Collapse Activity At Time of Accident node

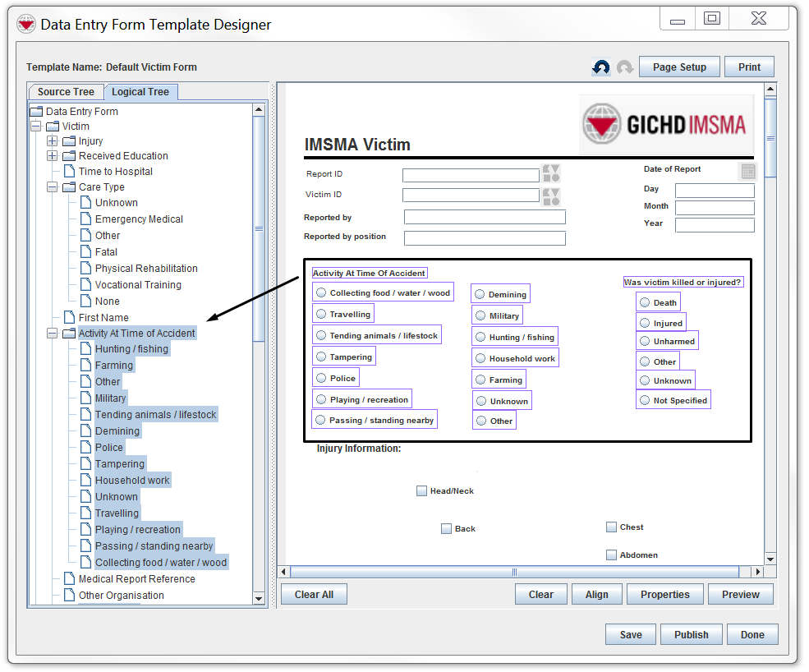(x=53, y=334)
